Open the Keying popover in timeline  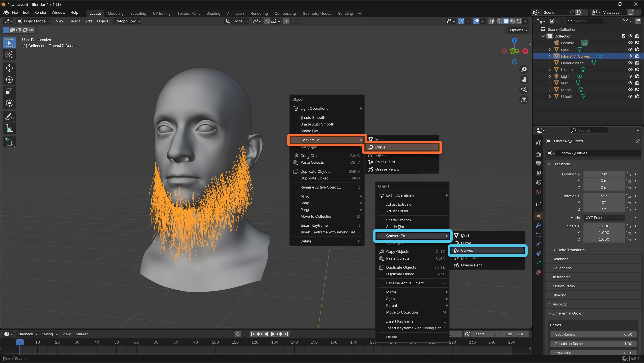pyautogui.click(x=49, y=334)
